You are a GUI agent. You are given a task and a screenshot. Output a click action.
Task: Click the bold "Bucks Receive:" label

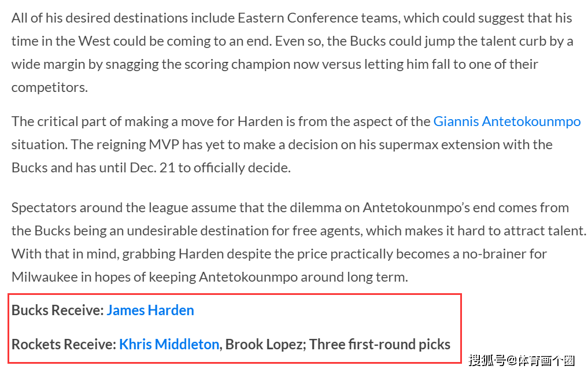(57, 310)
